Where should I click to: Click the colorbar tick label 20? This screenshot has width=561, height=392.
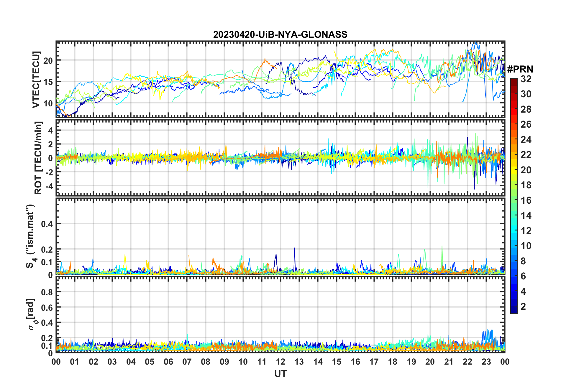tap(526, 170)
